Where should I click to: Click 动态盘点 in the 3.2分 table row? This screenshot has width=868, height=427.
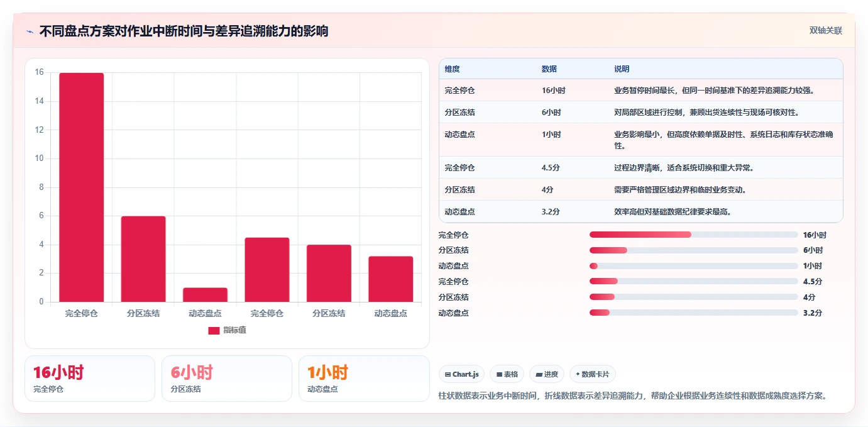click(x=459, y=212)
